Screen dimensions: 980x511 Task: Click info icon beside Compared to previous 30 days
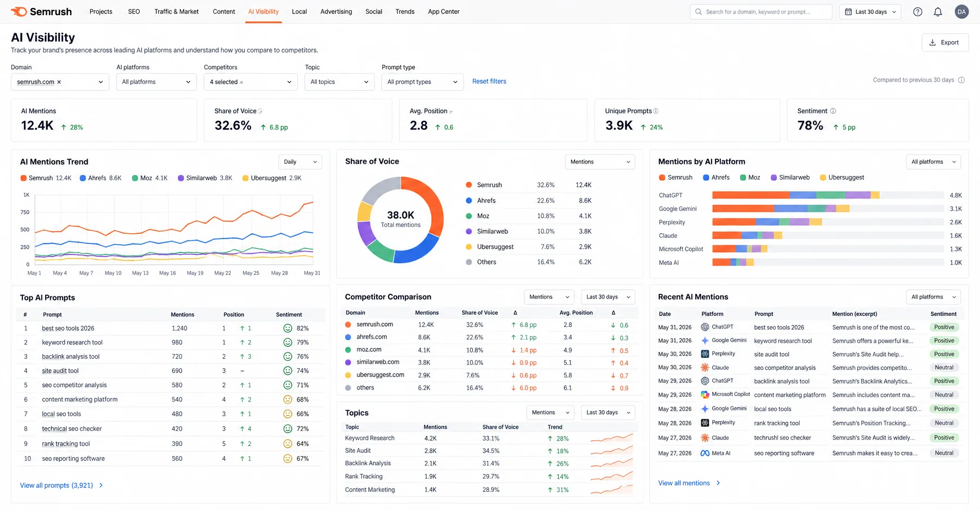tap(961, 80)
